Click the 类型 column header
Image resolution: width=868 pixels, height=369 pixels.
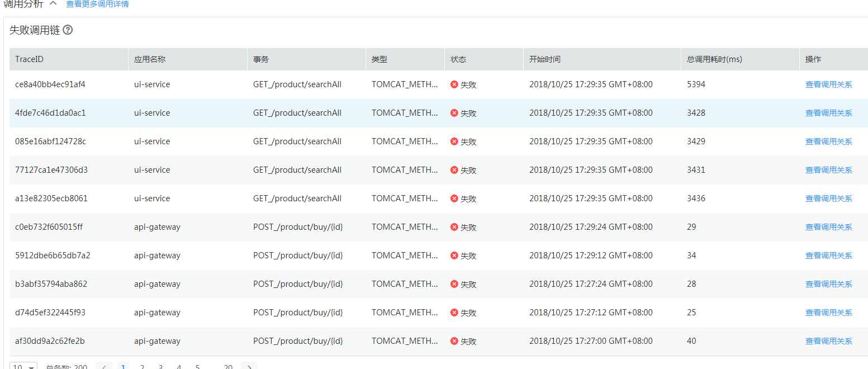pos(405,59)
